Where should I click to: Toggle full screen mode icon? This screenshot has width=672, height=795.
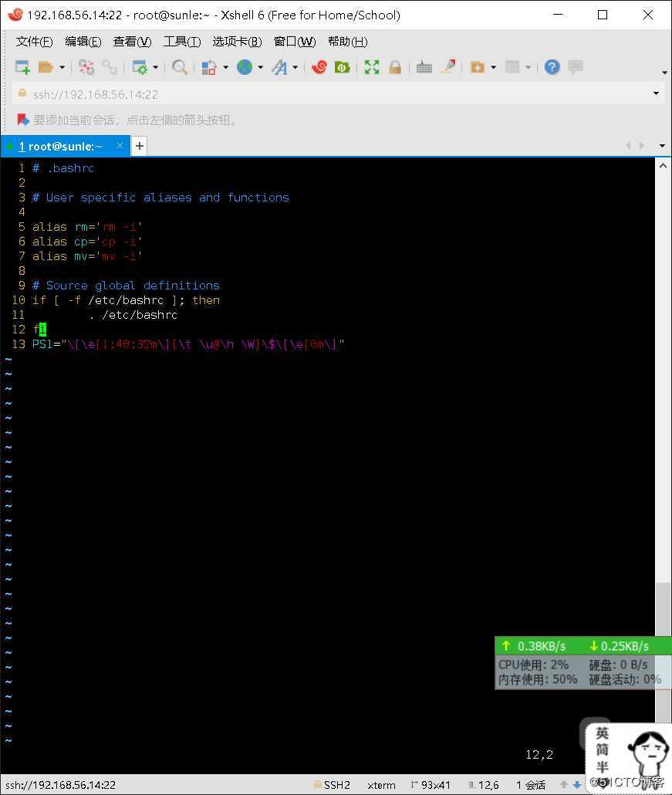(x=371, y=67)
